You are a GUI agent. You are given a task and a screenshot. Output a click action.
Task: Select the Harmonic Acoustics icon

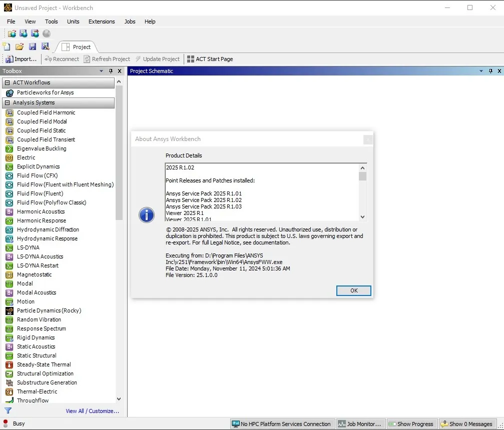coord(10,211)
